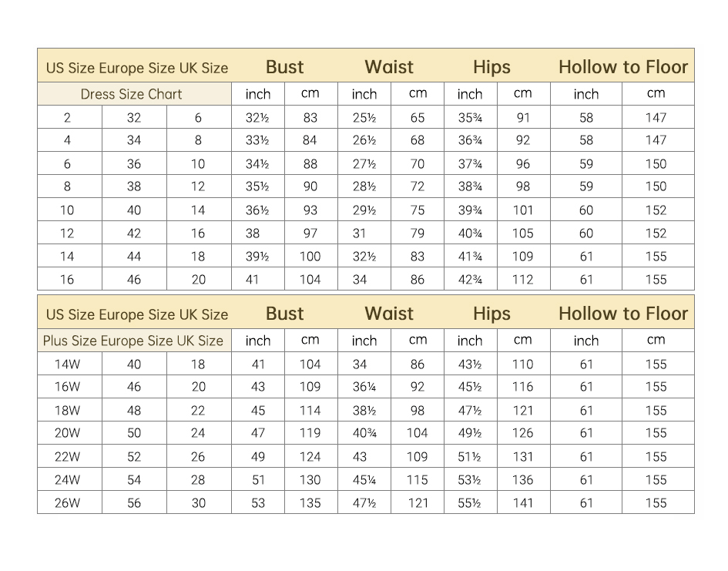This screenshot has height=571, width=728.
Task: Select the 45¼ inch waist cell
Action: coord(364,479)
